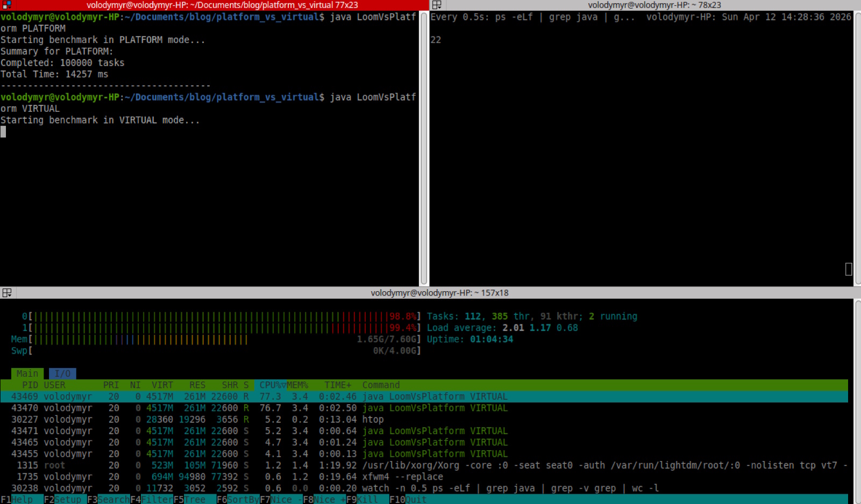This screenshot has height=504, width=861.
Task: Click the Load average values in htop
Action: click(x=540, y=328)
